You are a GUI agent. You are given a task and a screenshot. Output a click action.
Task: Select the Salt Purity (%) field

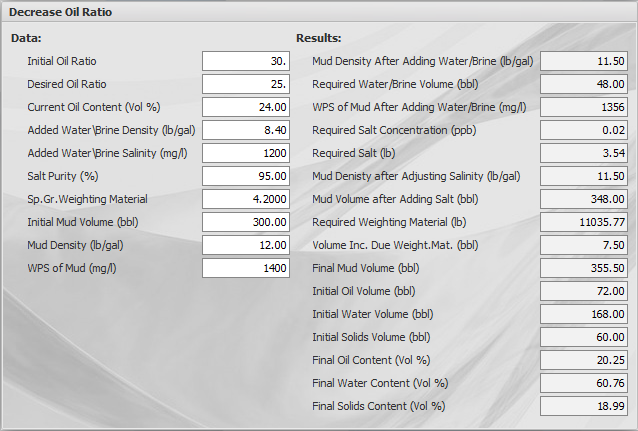(246, 176)
